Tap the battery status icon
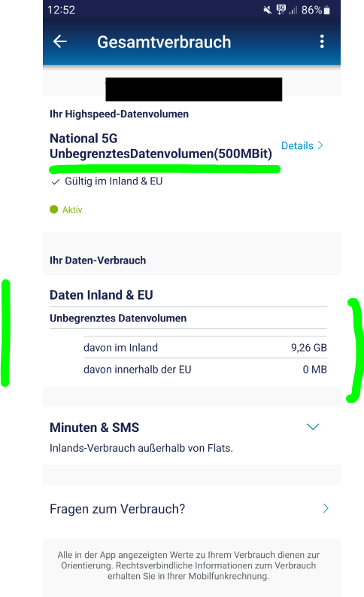The height and width of the screenshot is (597, 364). [326, 10]
